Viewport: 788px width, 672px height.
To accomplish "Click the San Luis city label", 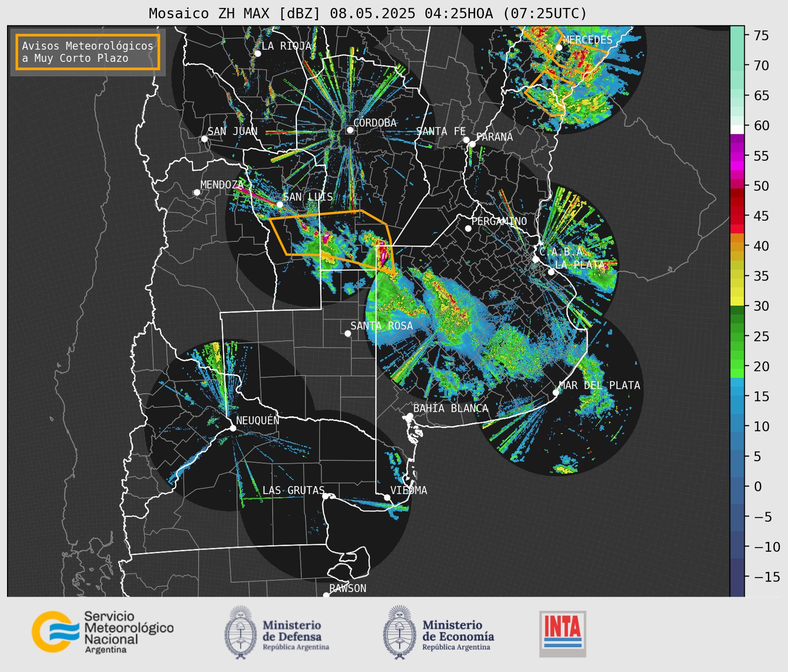I will click(308, 197).
